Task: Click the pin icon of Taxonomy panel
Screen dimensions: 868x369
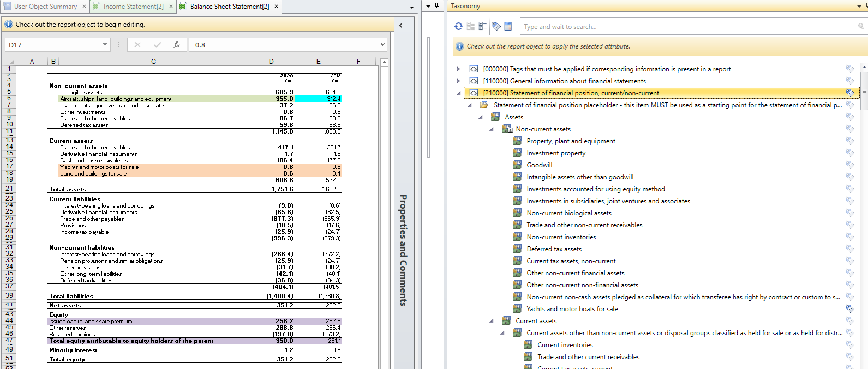Action: (866, 6)
